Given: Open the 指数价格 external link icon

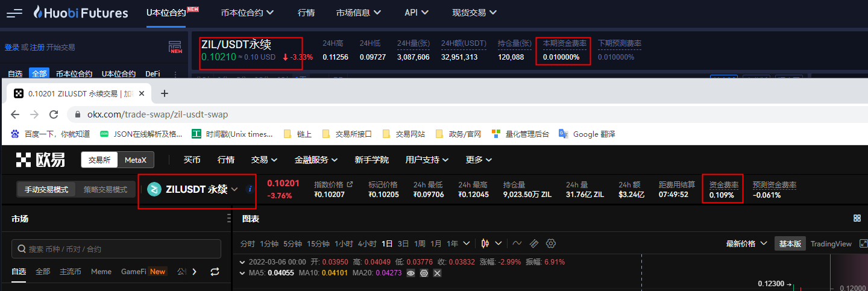Looking at the screenshot, I should [350, 184].
